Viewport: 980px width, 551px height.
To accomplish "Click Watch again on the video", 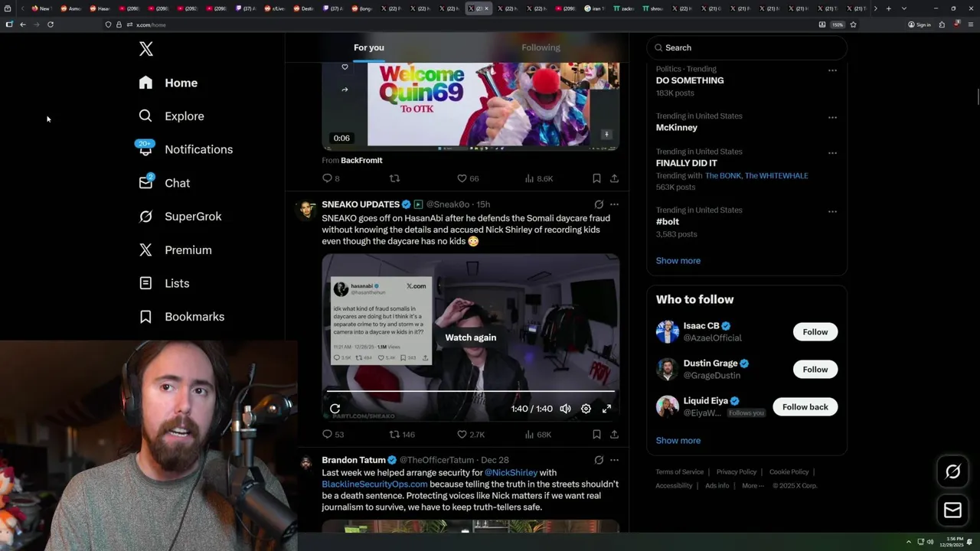I will click(470, 337).
